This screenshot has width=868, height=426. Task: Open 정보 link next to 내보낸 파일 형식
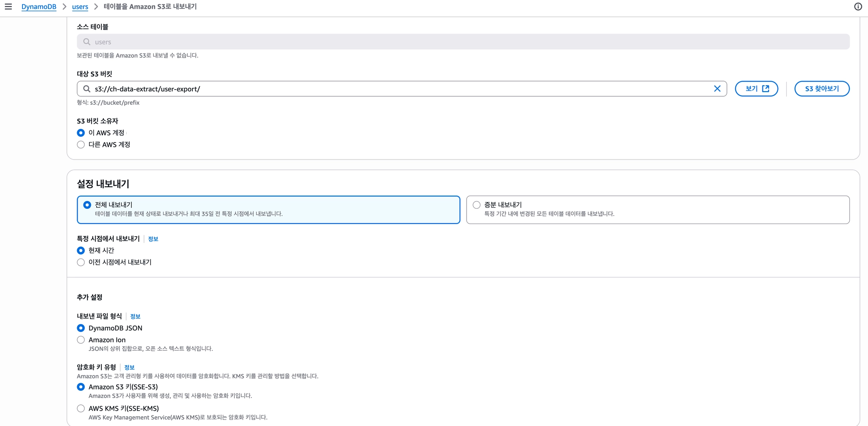tap(135, 317)
